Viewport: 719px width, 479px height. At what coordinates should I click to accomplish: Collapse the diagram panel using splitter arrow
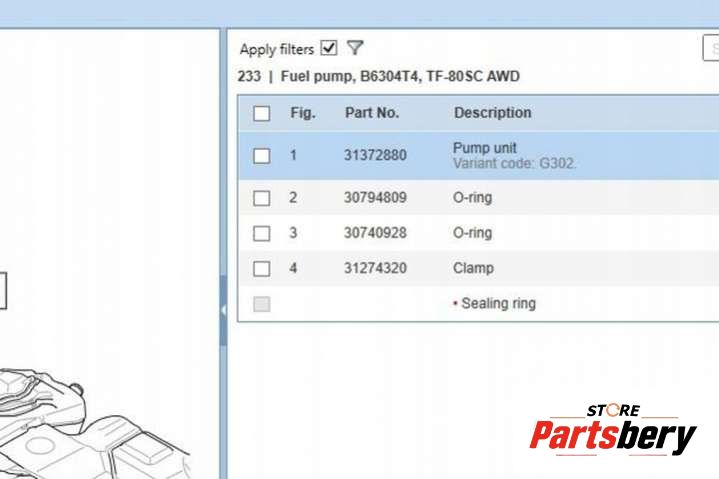click(222, 310)
